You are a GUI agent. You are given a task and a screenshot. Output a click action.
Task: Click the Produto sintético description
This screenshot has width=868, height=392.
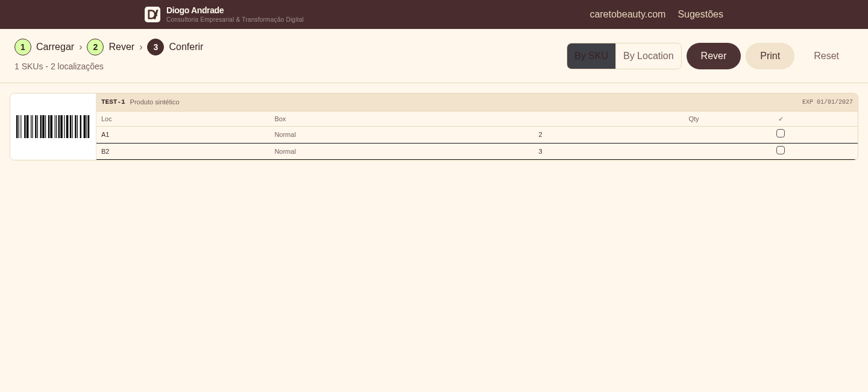point(155,102)
